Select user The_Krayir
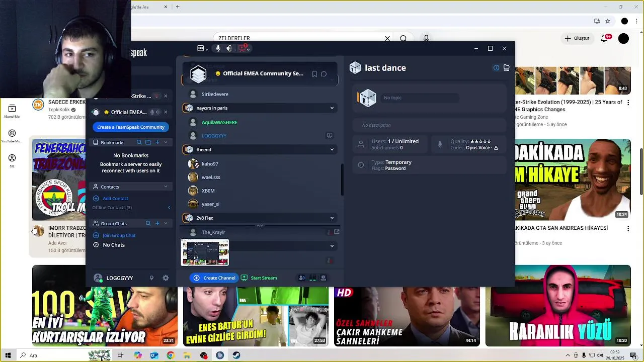This screenshot has width=644, height=362. 213,232
